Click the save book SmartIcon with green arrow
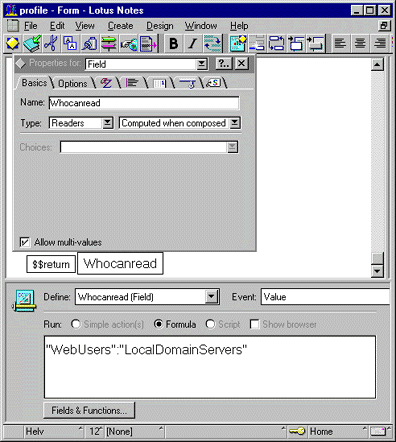Image resolution: width=396 pixels, height=442 pixels. click(32, 44)
